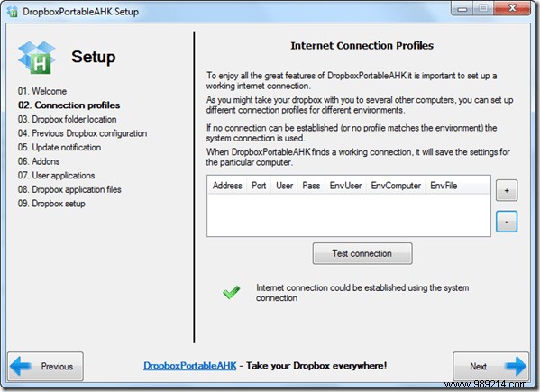540x392 pixels.
Task: Close the DropboxPortableAHK Setup window
Action: (x=512, y=8)
